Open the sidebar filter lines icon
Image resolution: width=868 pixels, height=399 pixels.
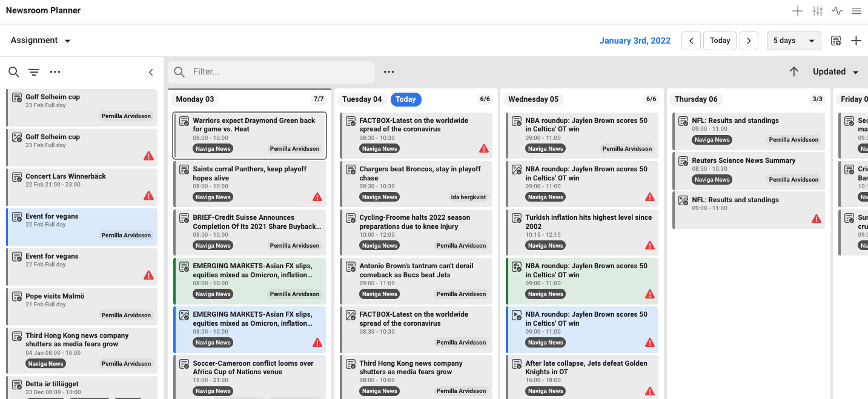coord(34,72)
